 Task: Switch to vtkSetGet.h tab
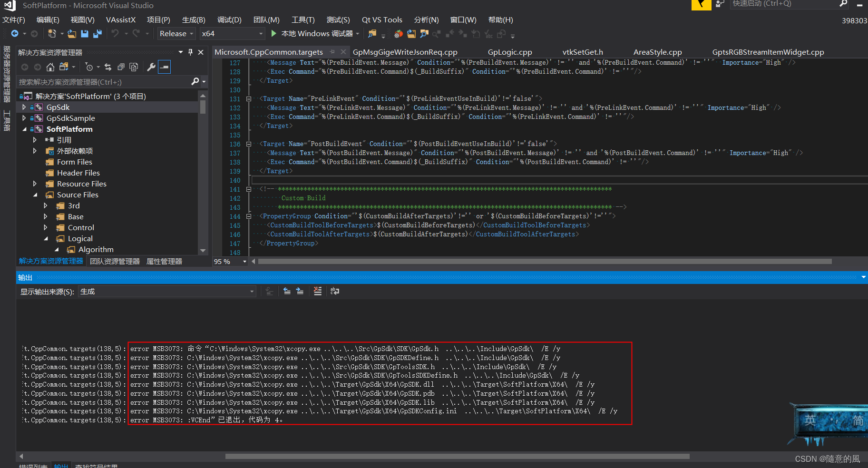pos(583,52)
